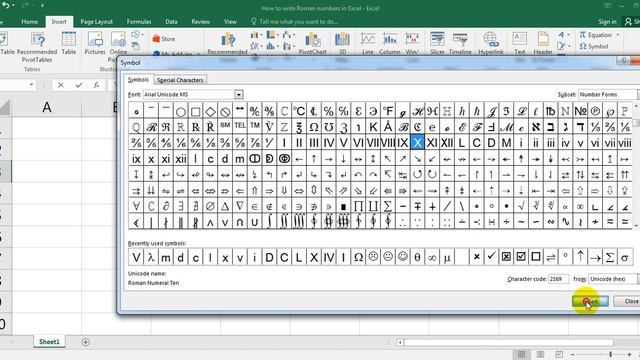640x360 pixels.
Task: Open the View ribbon tab
Action: click(x=230, y=22)
